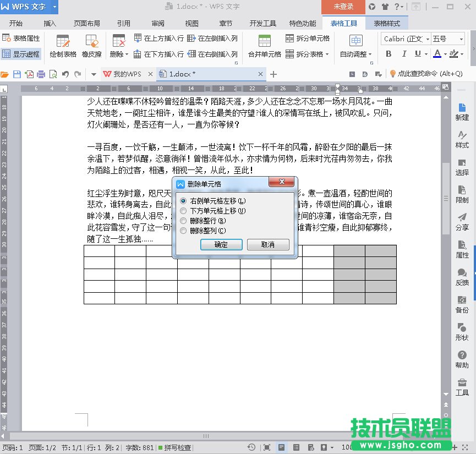Screen dimensions: 476x454
Task: Open the Backup (备份) sidebar icon
Action: [x=462, y=305]
